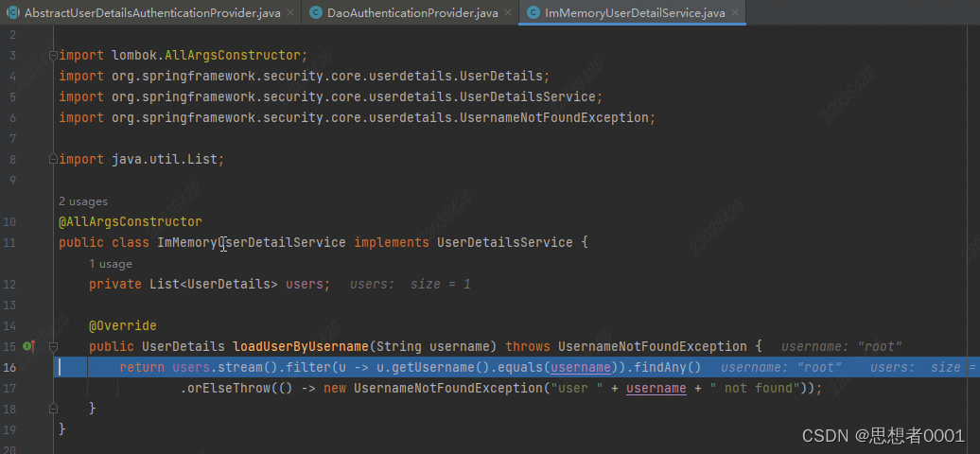This screenshot has width=980, height=454.
Task: Click the 'users: size = 1' inline debug hint
Action: (x=410, y=285)
